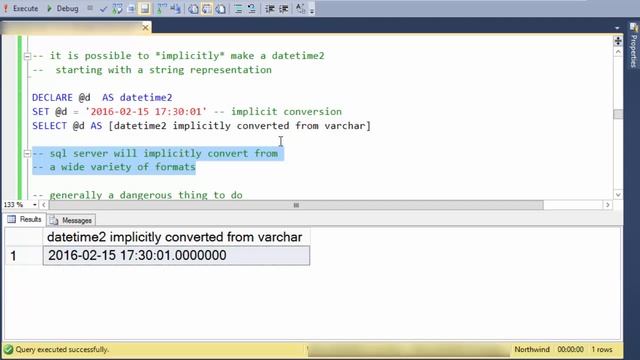Decrease indent toolbar icon
The height and width of the screenshot is (360, 640).
tap(269, 9)
